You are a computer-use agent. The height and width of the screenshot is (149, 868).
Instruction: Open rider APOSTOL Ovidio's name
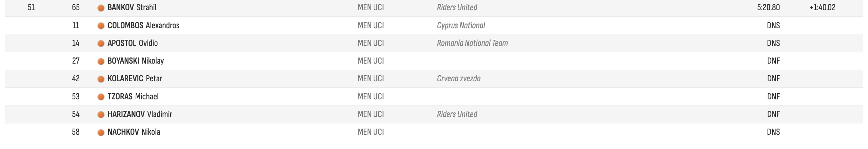click(x=133, y=43)
